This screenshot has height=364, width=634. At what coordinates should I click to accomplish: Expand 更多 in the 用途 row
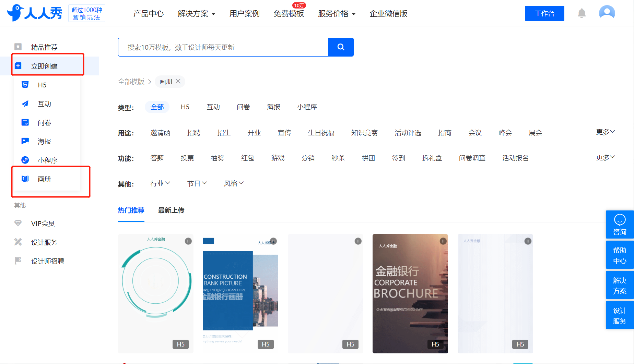[x=606, y=132]
